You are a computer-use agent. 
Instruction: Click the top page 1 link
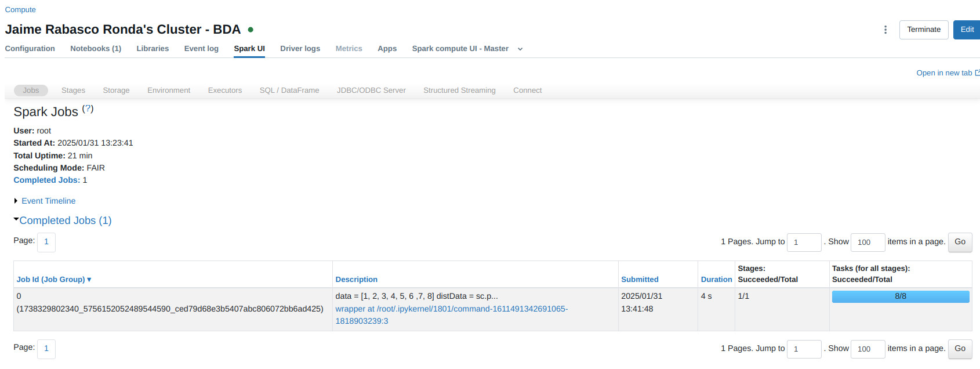click(46, 242)
